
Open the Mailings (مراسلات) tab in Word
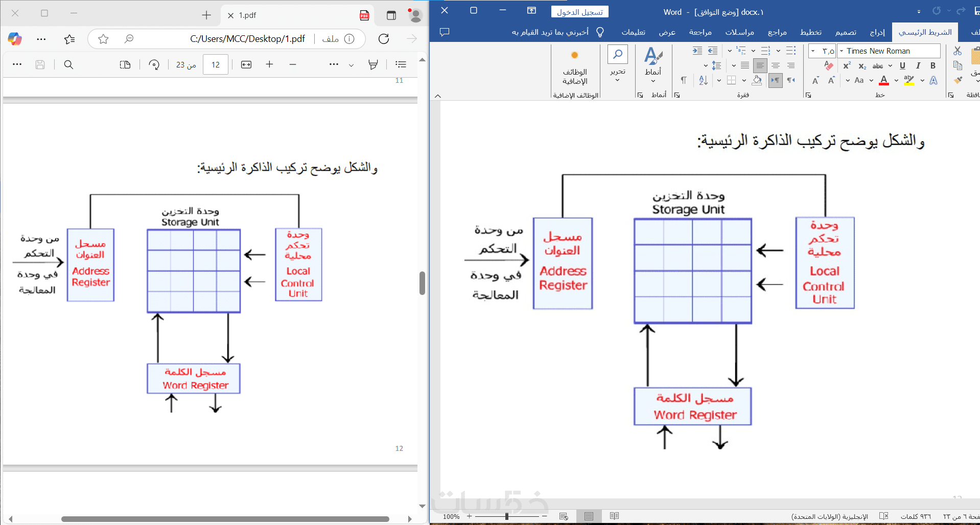click(x=739, y=32)
